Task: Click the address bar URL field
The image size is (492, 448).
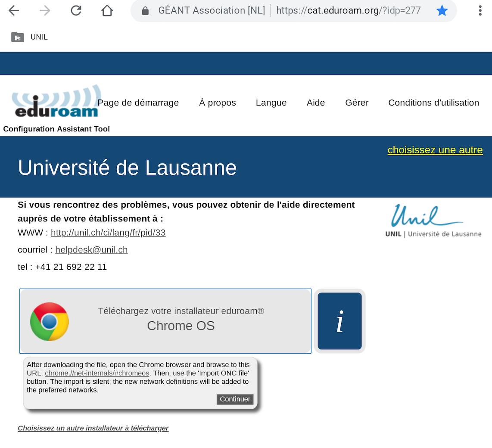Action: pyautogui.click(x=348, y=11)
